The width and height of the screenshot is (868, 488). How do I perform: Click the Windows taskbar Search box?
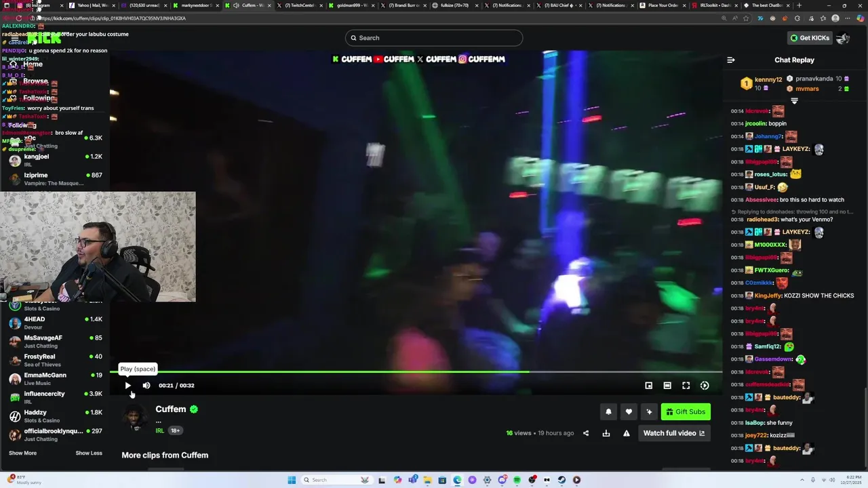[337, 480]
